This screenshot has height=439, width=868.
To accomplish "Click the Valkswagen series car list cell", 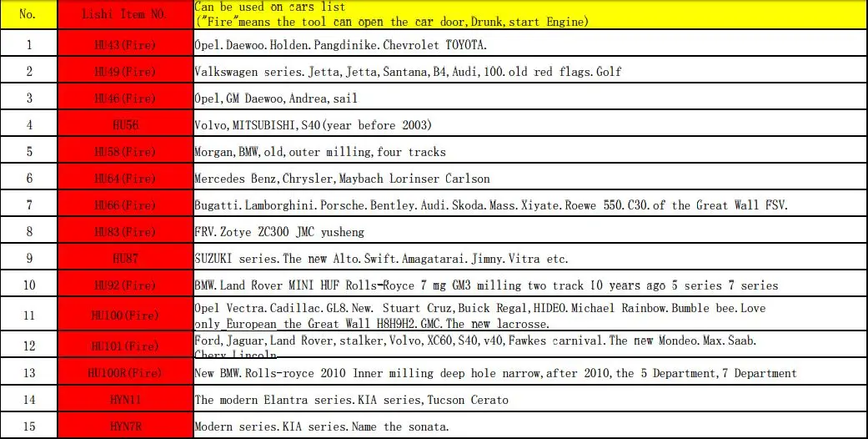I will (530, 70).
